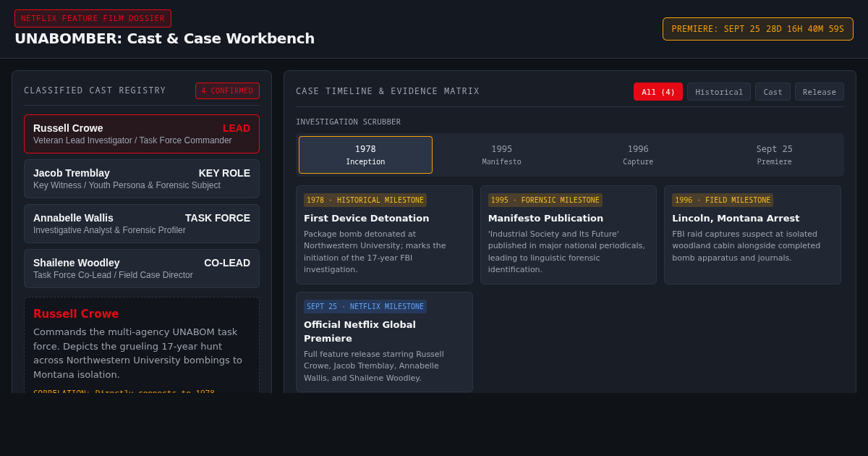Select Annabelle Wallis cast entry

(x=142, y=224)
